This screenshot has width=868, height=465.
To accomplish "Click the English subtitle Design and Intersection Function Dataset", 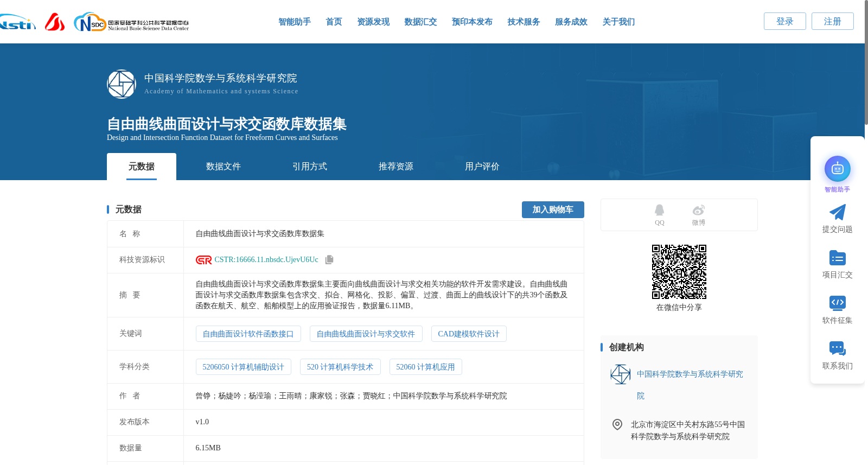I will coord(222,138).
